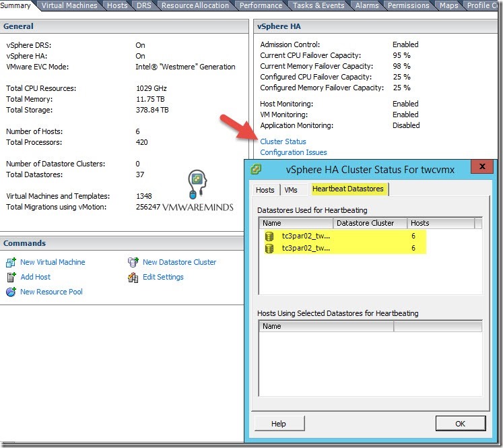Sort by the Datastore Cluster column header
This screenshot has width=503, height=448.
click(x=370, y=223)
